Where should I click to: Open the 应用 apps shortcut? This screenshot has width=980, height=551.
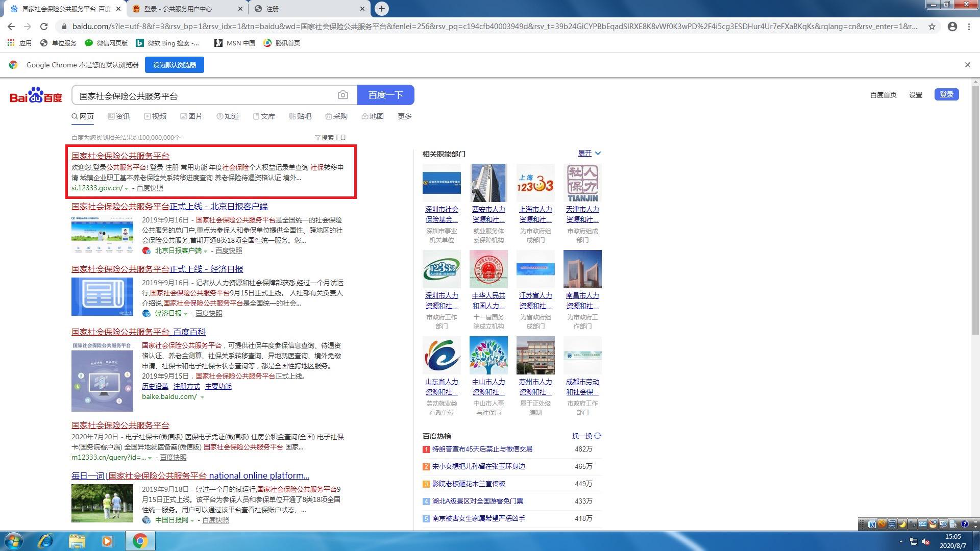pos(20,43)
